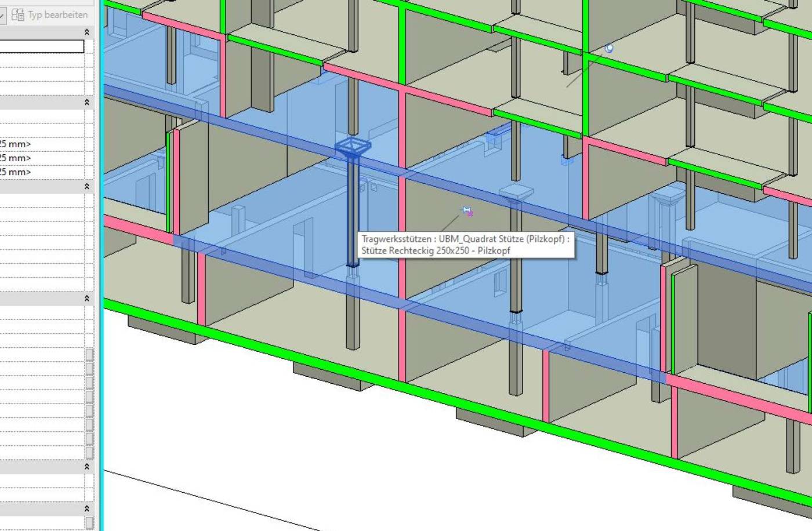Click the highlighted column's square mushroom head
Screen dimensions: 812x531
click(353, 146)
